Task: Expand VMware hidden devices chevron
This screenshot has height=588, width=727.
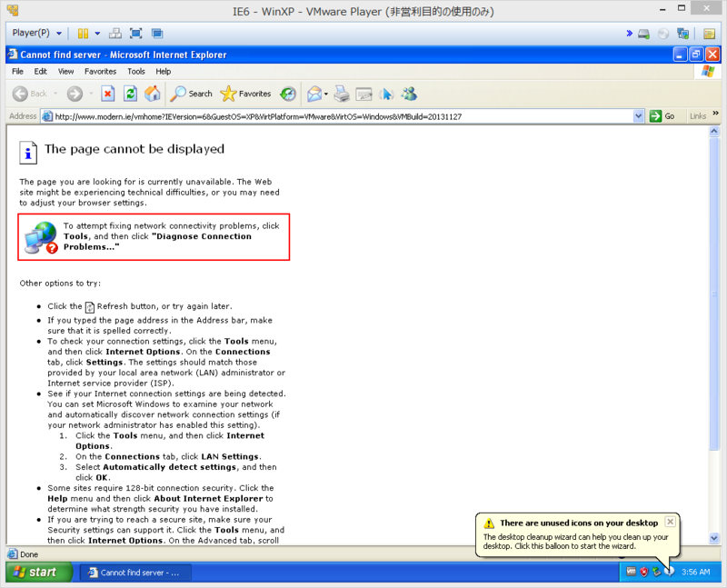Action: point(629,34)
